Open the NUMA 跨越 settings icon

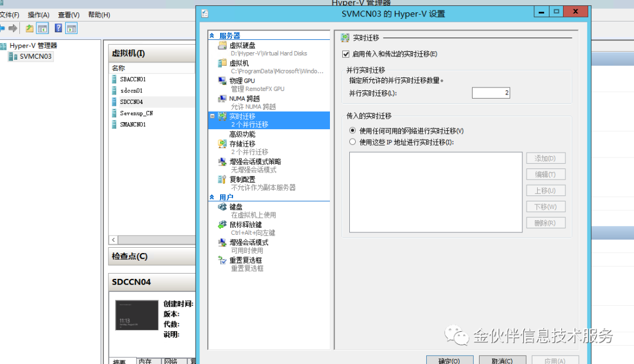pyautogui.click(x=222, y=98)
